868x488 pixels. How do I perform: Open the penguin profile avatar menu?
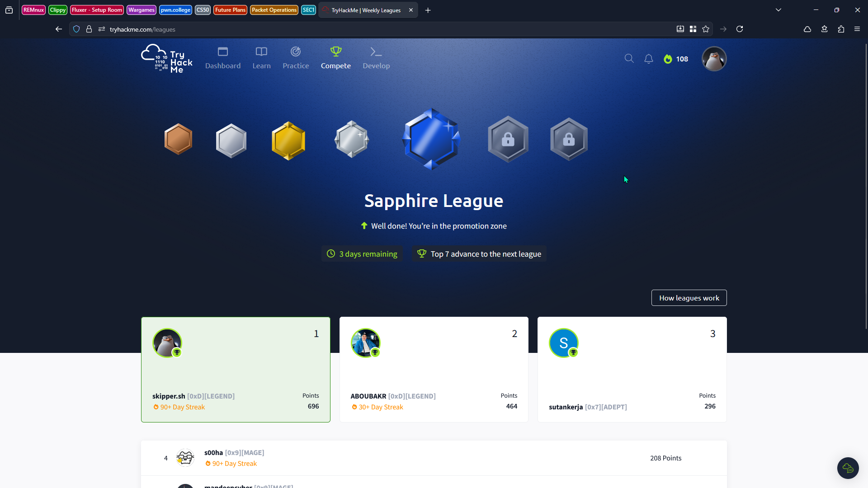point(714,59)
